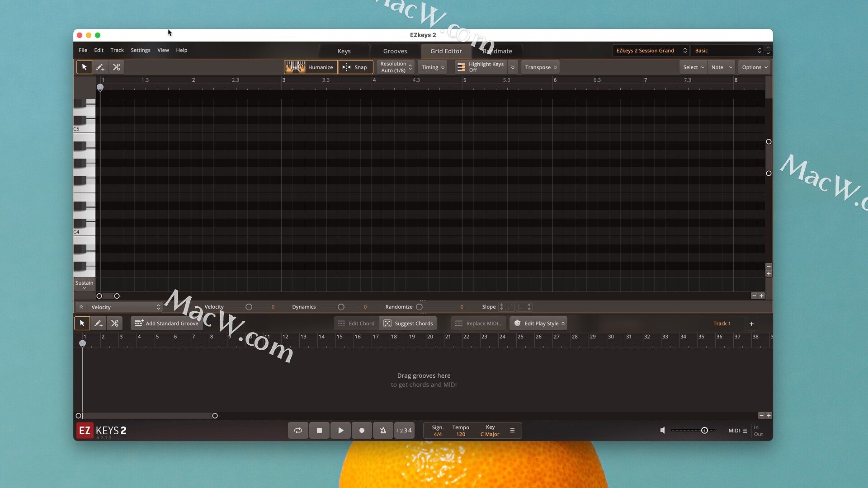
Task: Click the Edit Chord button
Action: [x=356, y=324]
